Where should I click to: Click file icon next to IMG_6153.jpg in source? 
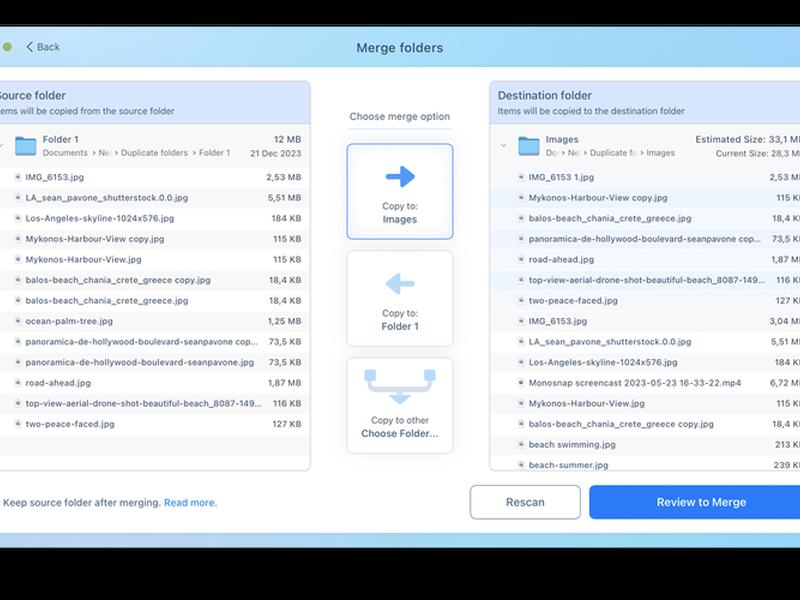(18, 177)
